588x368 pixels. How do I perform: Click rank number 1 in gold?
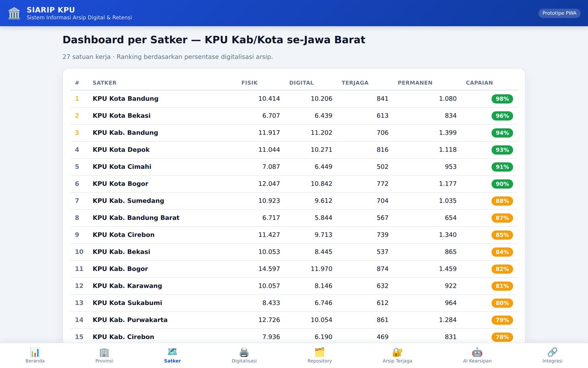(x=77, y=99)
